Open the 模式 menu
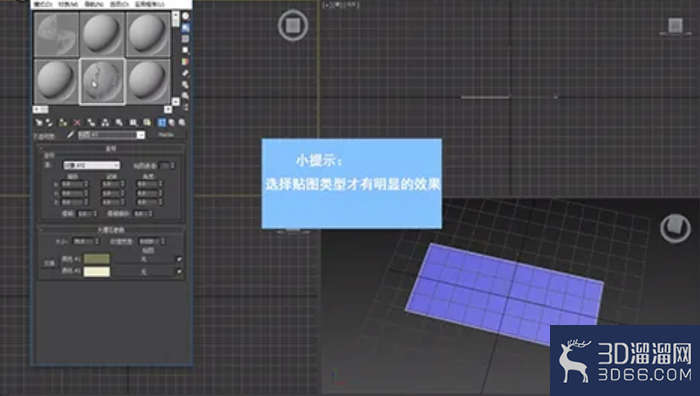Image resolution: width=700 pixels, height=396 pixels. click(x=42, y=4)
